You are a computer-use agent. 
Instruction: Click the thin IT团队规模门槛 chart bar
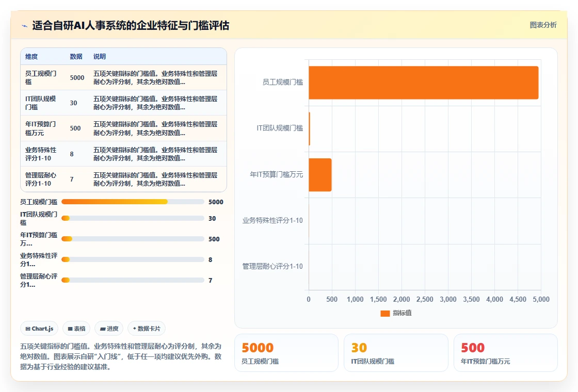point(309,129)
